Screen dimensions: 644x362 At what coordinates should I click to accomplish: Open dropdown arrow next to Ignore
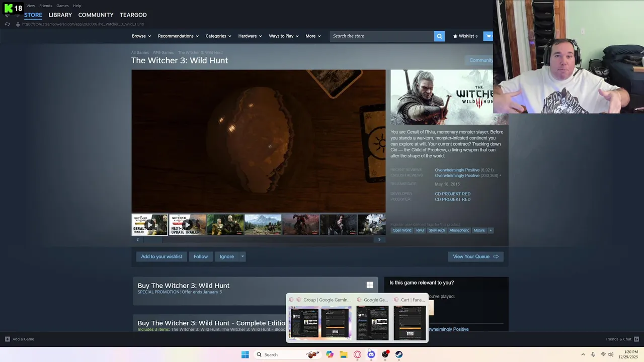243,256
